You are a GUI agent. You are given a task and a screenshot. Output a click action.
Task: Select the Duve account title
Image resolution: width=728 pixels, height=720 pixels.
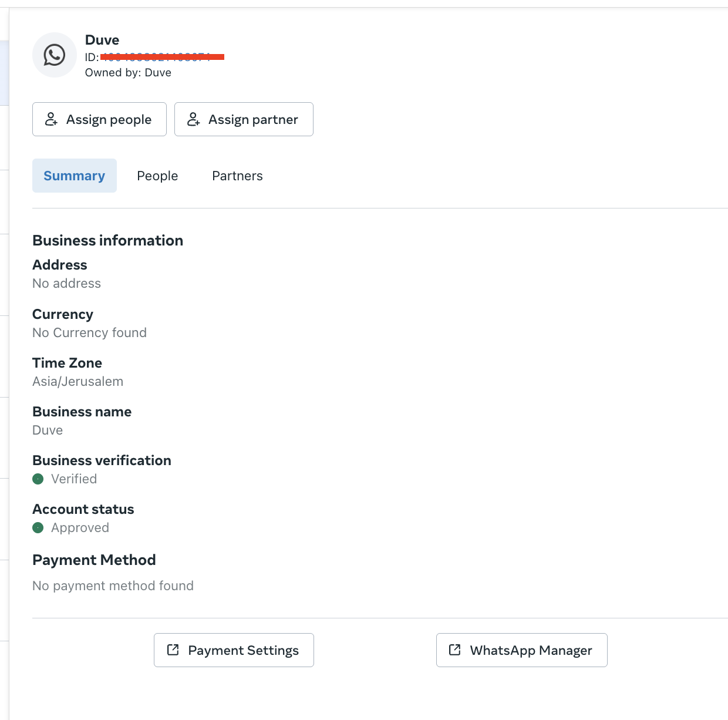tap(102, 40)
